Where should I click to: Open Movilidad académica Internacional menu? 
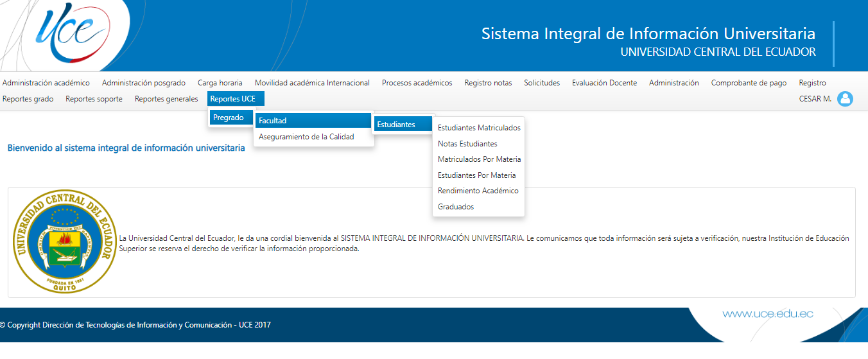[312, 83]
